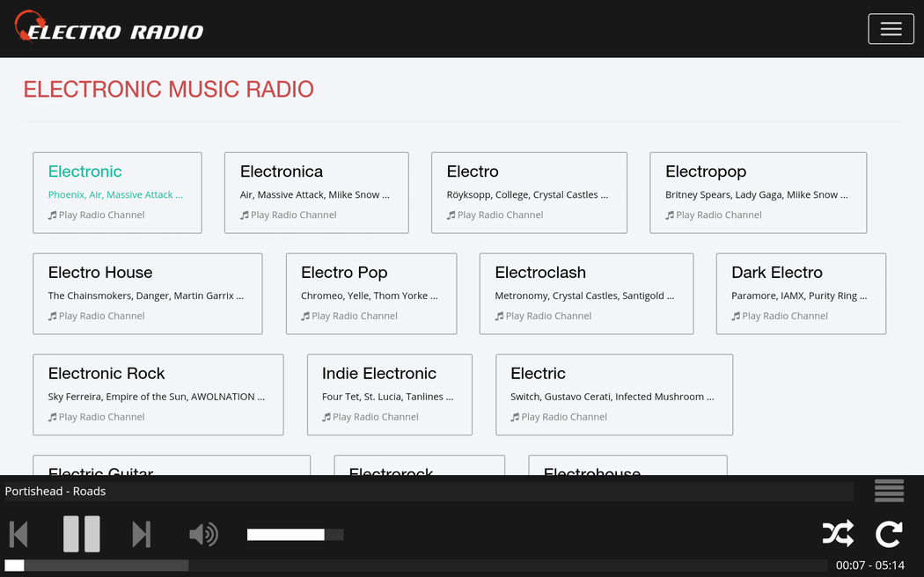Select the Electronic radio channel
Viewport: 924px width, 577px height.
pyautogui.click(x=85, y=172)
